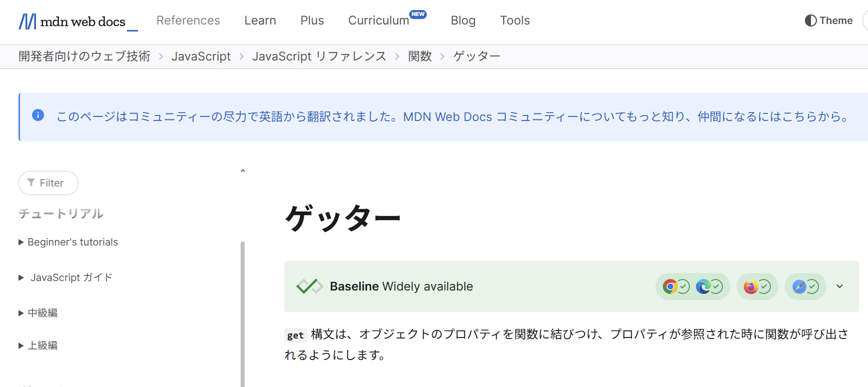Open the Blog menu item

click(463, 20)
